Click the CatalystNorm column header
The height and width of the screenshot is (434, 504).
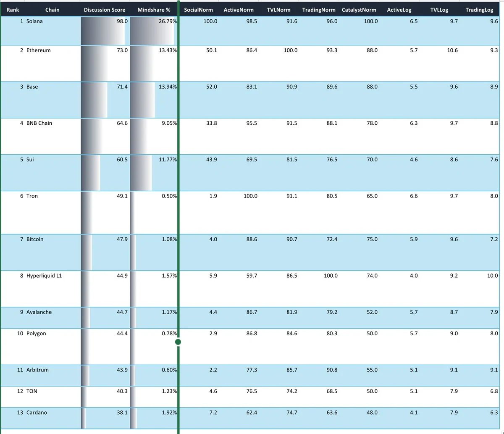pos(359,10)
